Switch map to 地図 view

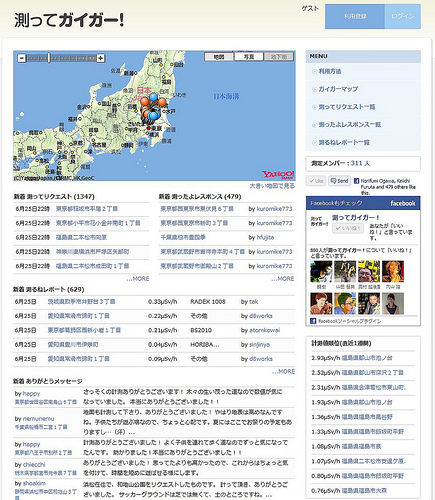tap(219, 57)
